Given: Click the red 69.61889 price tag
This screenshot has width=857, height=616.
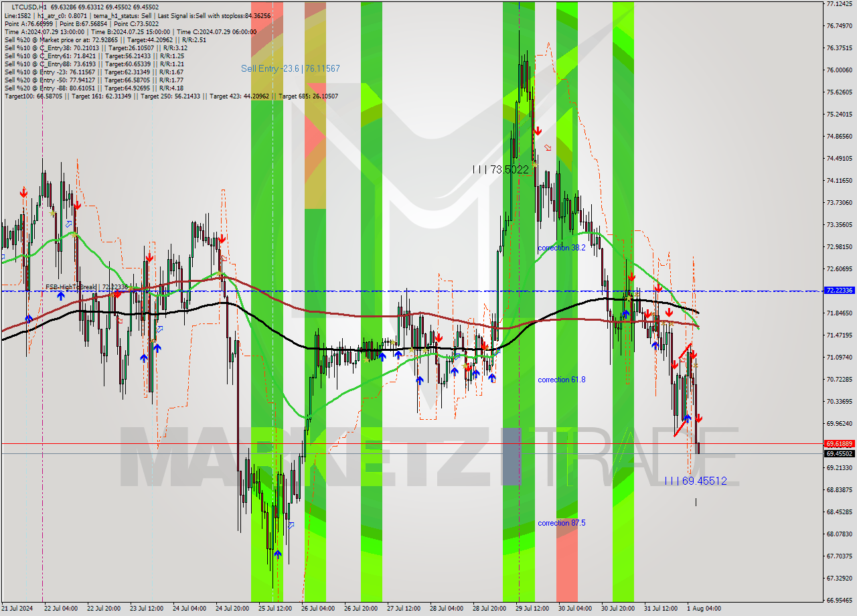Looking at the screenshot, I should (840, 443).
